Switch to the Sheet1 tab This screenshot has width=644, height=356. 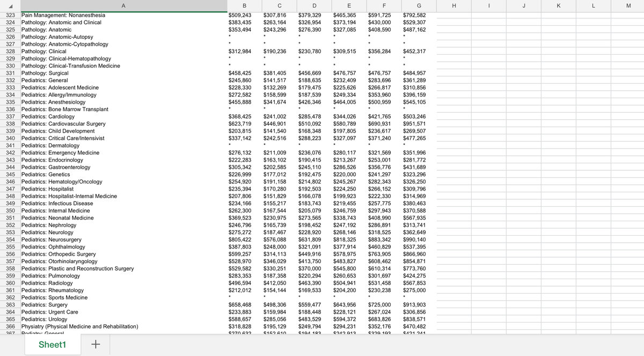[52, 344]
